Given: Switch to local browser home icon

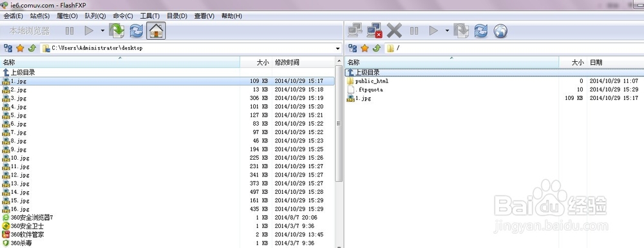Looking at the screenshot, I should pyautogui.click(x=156, y=31).
